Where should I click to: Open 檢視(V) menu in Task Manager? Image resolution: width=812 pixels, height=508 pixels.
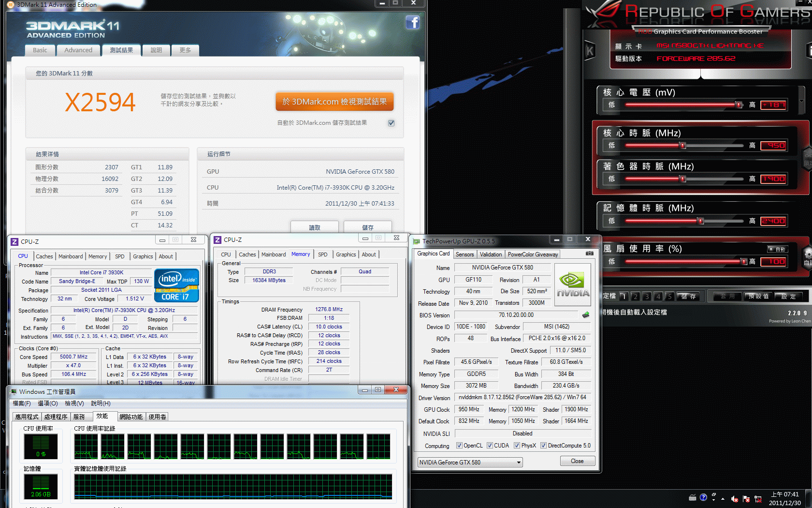74,403
